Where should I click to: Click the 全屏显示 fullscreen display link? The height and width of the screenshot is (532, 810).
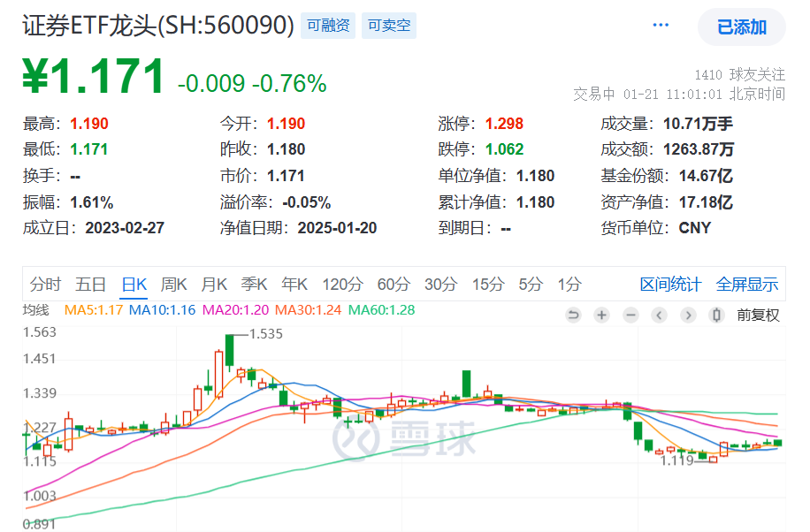tap(749, 285)
